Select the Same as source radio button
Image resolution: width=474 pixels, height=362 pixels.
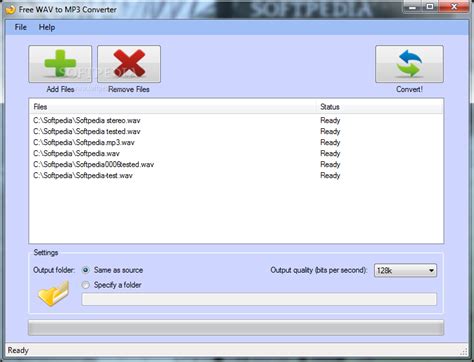86,270
